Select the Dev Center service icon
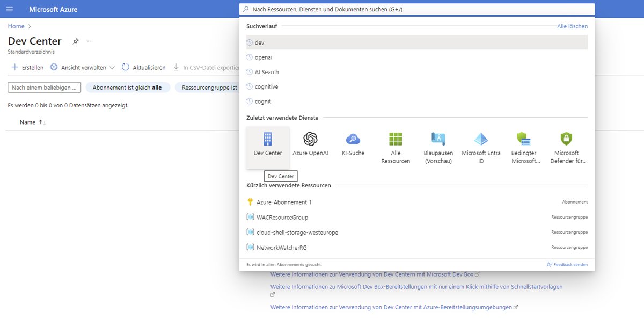This screenshot has height=333, width=644. click(268, 145)
